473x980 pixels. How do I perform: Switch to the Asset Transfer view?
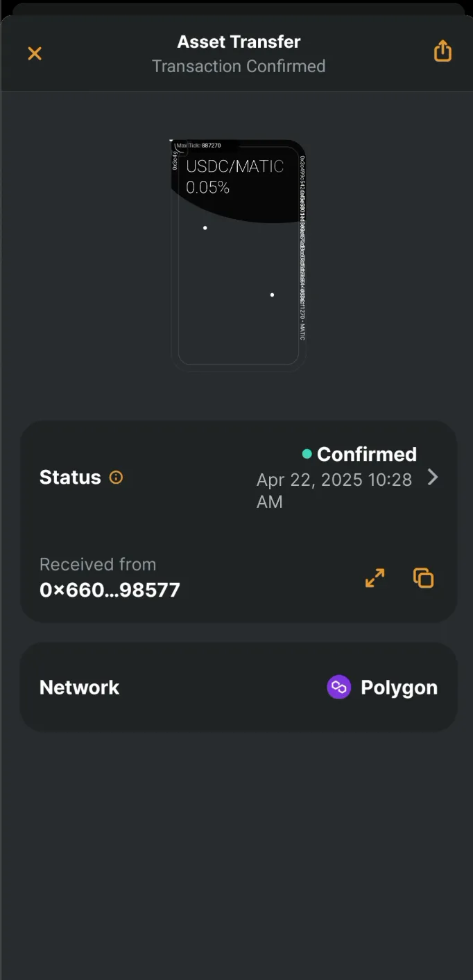(239, 42)
